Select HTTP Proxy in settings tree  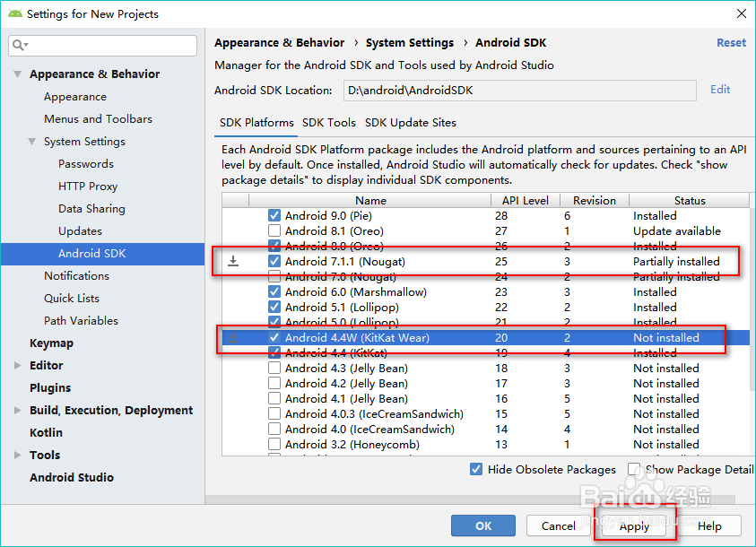(88, 187)
